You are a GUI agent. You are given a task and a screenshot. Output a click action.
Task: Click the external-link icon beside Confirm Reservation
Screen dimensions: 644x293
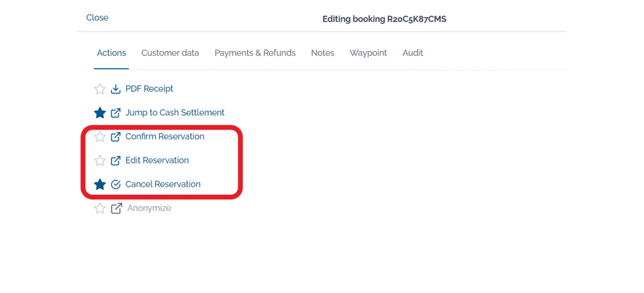(x=116, y=136)
